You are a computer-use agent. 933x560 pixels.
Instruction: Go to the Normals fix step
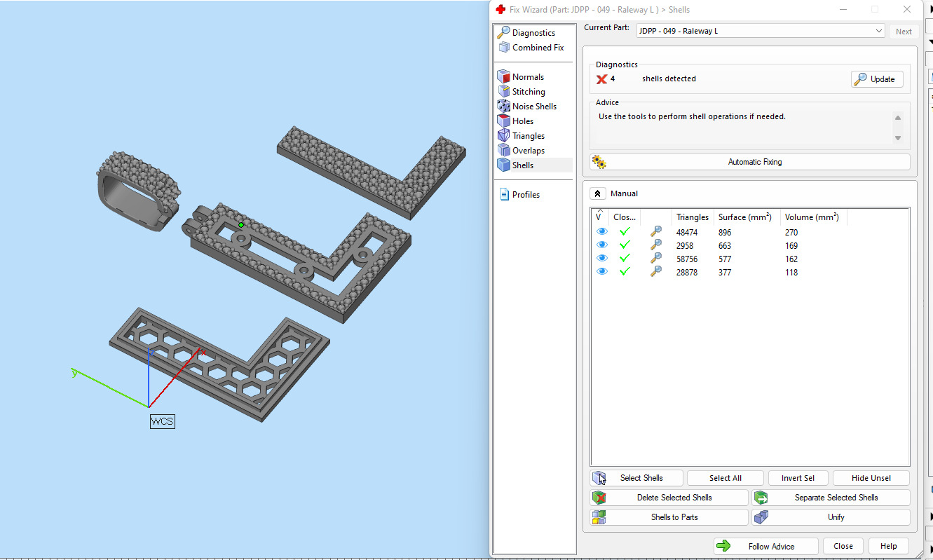point(521,77)
